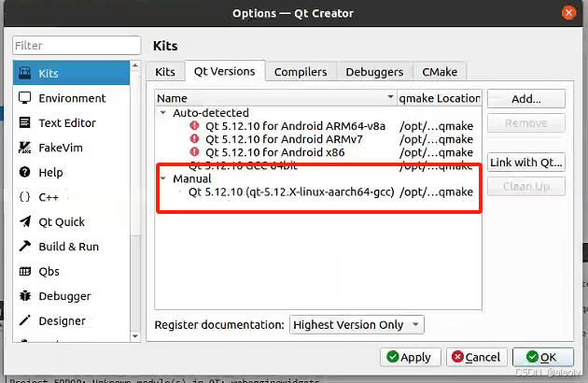Open Build & Run hammer icon
The height and width of the screenshot is (383, 588).
click(x=25, y=247)
